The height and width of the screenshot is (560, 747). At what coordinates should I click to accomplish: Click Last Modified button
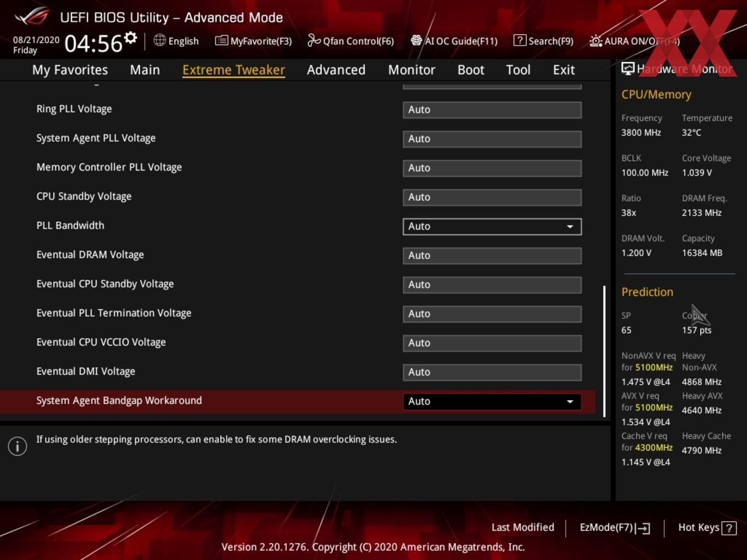coord(523,527)
